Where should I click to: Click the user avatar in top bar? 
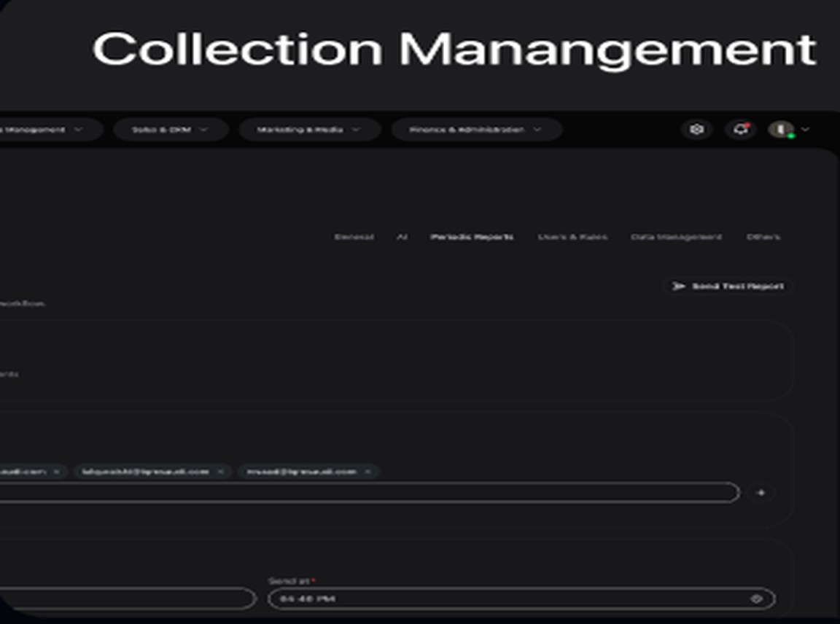coord(782,129)
